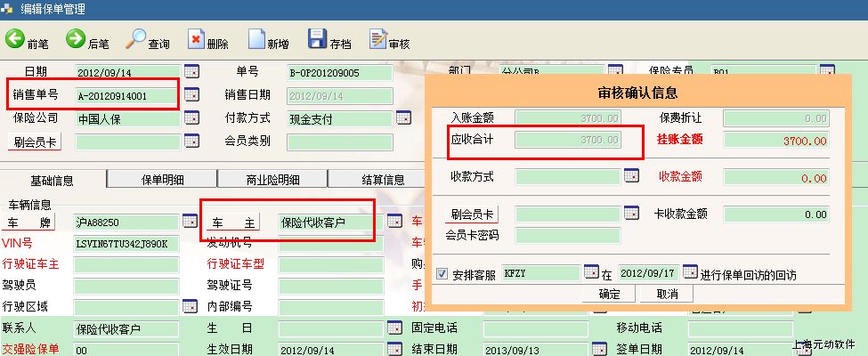The image size is (868, 356).
Task: Open the 结算信息 tab
Action: (x=383, y=180)
